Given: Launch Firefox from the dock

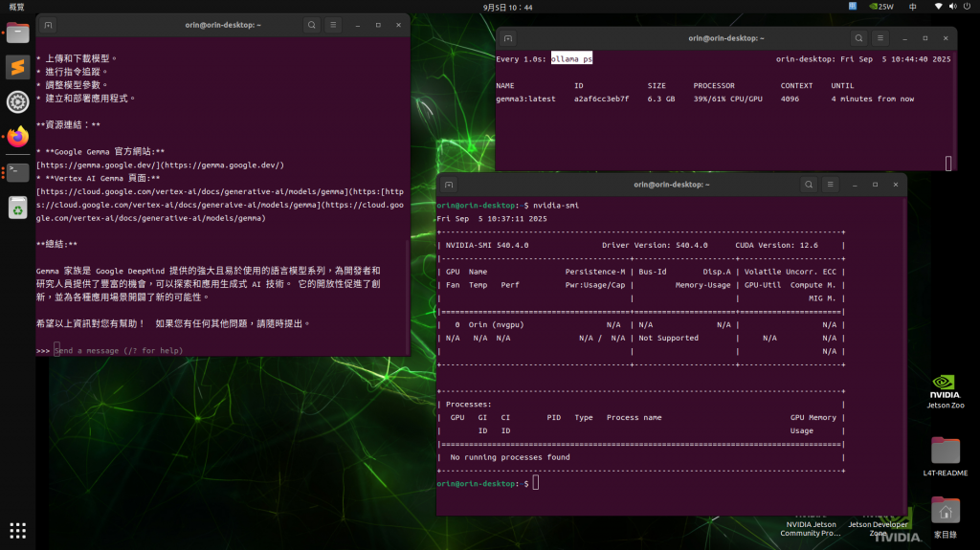Looking at the screenshot, I should pos(17,136).
